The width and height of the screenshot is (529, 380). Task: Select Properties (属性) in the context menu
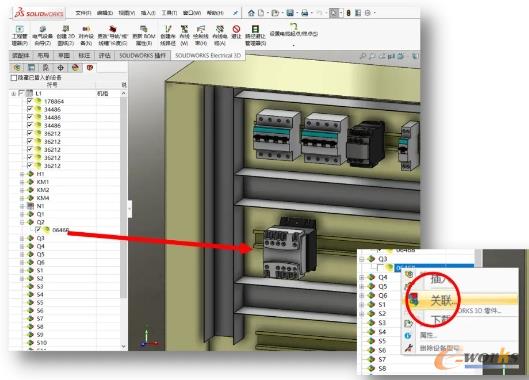428,335
